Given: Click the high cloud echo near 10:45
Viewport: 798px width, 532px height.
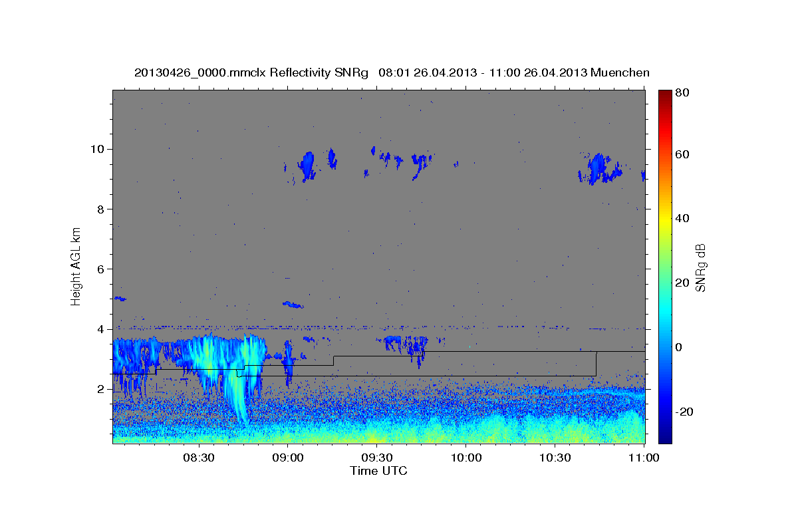Looking at the screenshot, I should pos(599,169).
